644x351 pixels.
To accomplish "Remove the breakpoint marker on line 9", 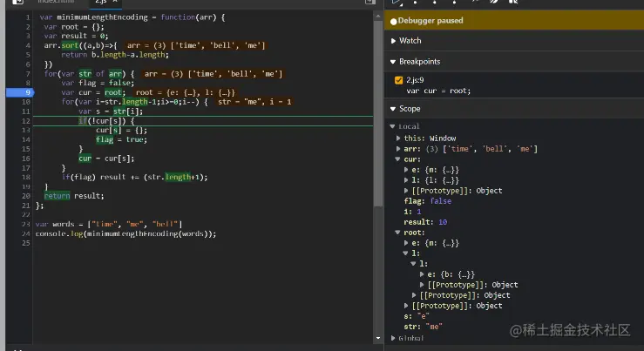I will coord(20,92).
